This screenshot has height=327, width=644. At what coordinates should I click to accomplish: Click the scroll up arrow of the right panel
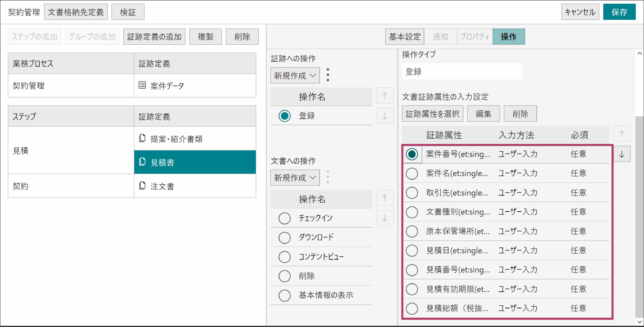(x=639, y=53)
